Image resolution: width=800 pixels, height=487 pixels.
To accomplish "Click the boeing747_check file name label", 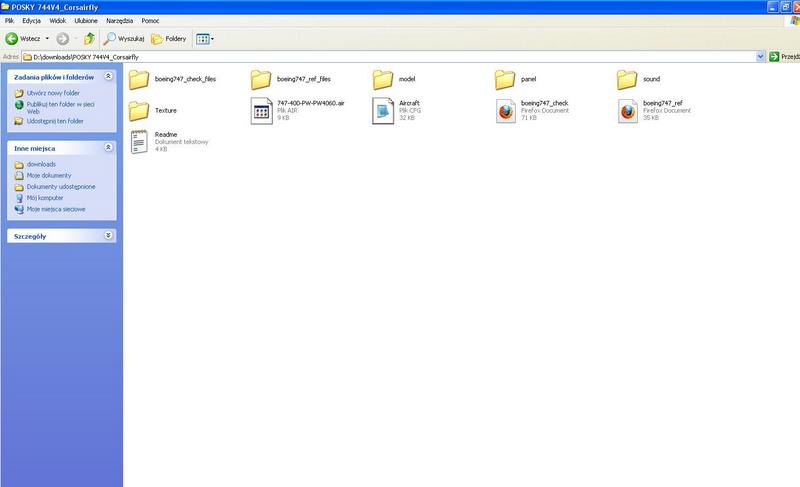I will point(544,103).
